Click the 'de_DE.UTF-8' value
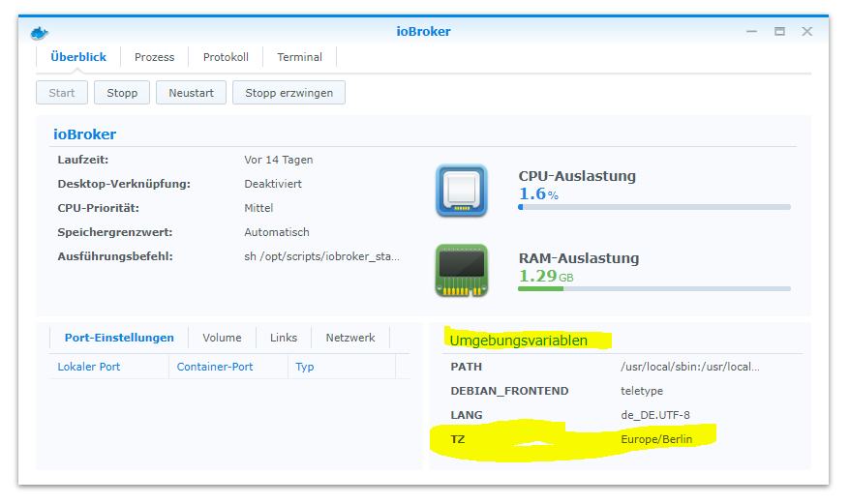 [x=655, y=415]
